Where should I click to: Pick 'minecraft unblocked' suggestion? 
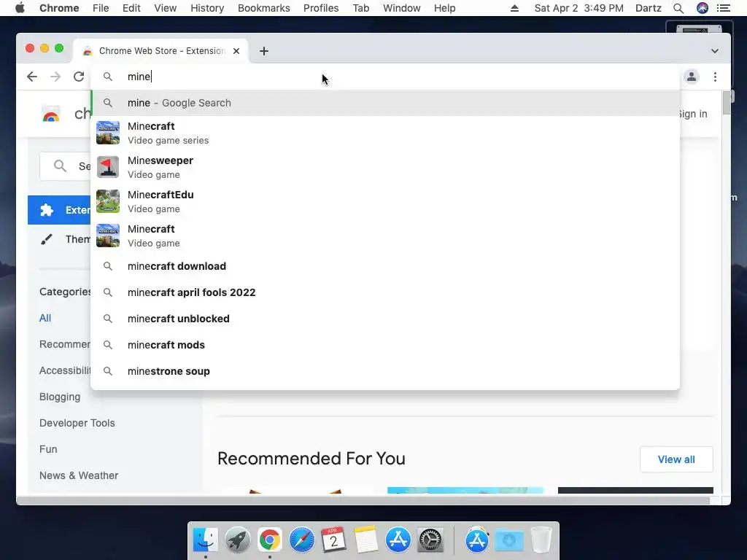pyautogui.click(x=385, y=319)
